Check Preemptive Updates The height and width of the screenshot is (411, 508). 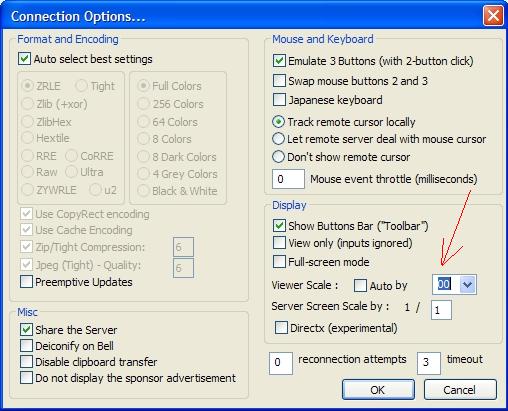tap(26, 282)
